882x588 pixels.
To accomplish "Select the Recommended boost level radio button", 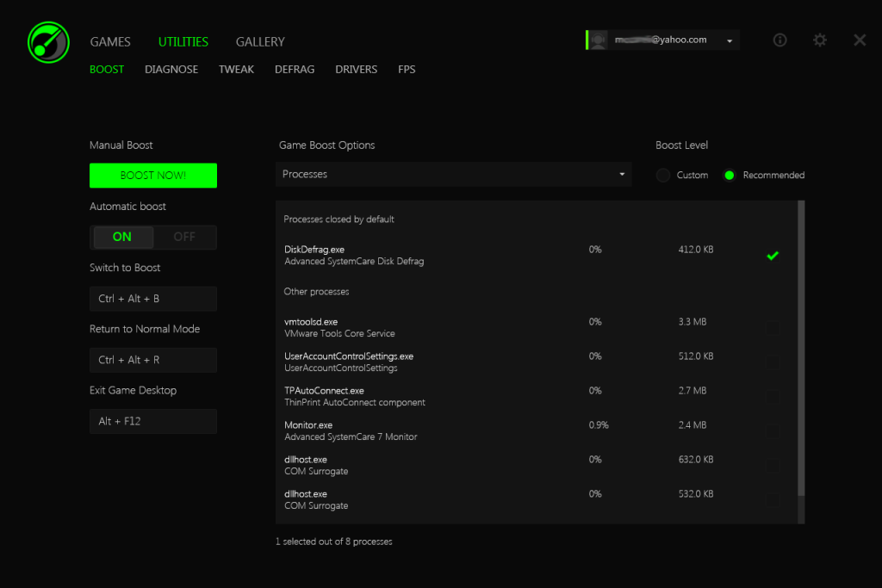I will (730, 176).
